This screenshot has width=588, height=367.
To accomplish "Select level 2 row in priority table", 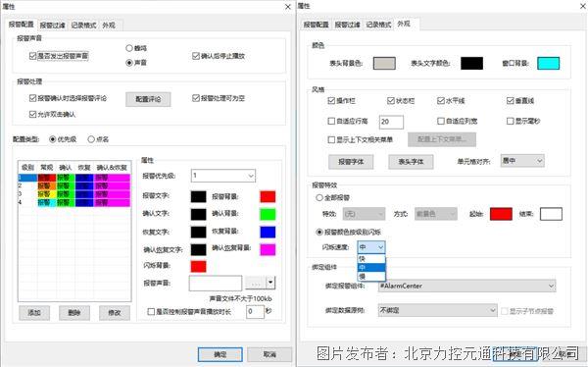I will pos(74,185).
